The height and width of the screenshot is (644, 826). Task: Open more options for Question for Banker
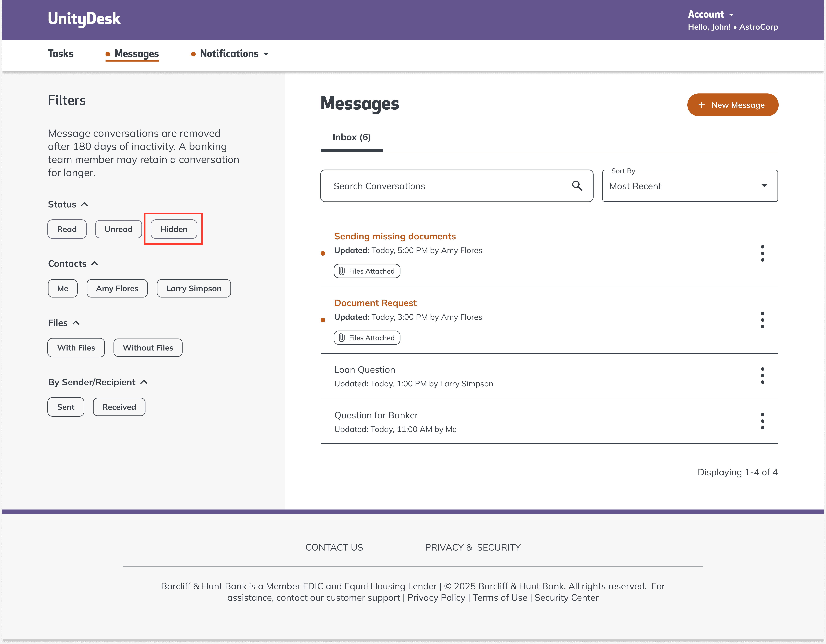(x=762, y=421)
